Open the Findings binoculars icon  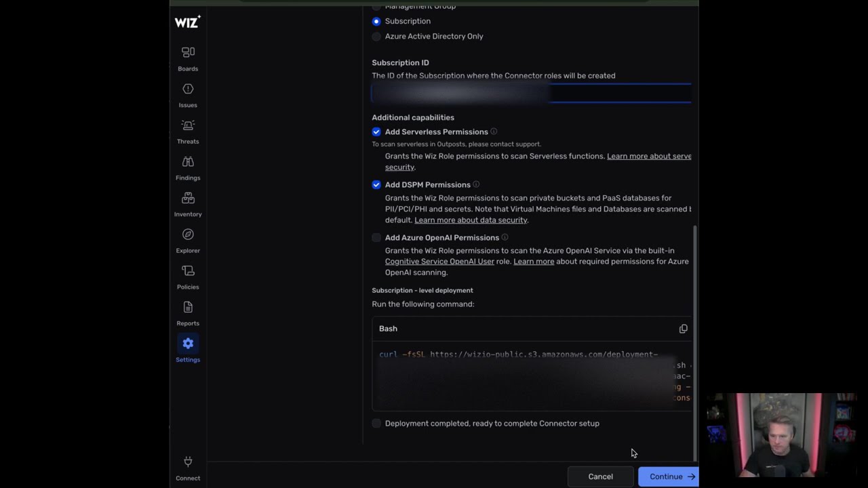point(188,162)
